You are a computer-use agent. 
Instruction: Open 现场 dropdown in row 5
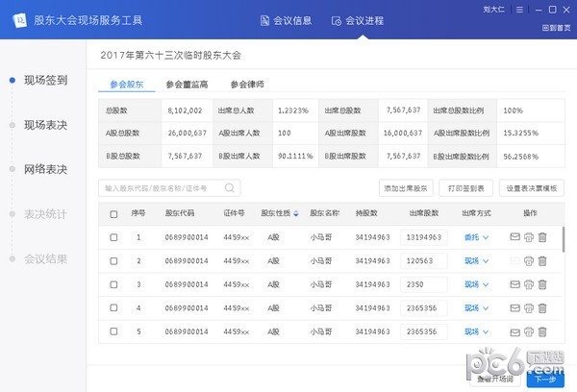[x=476, y=331]
